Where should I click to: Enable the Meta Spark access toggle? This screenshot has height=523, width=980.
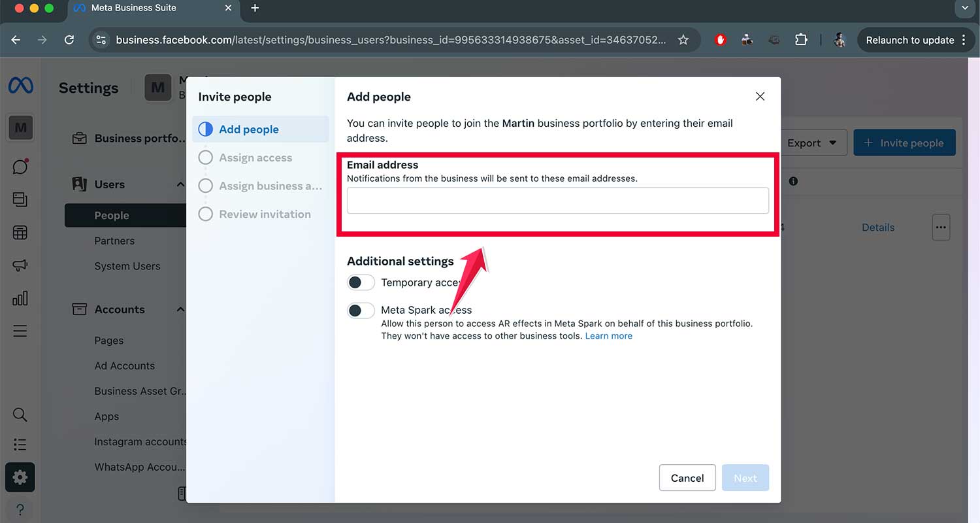[361, 311]
